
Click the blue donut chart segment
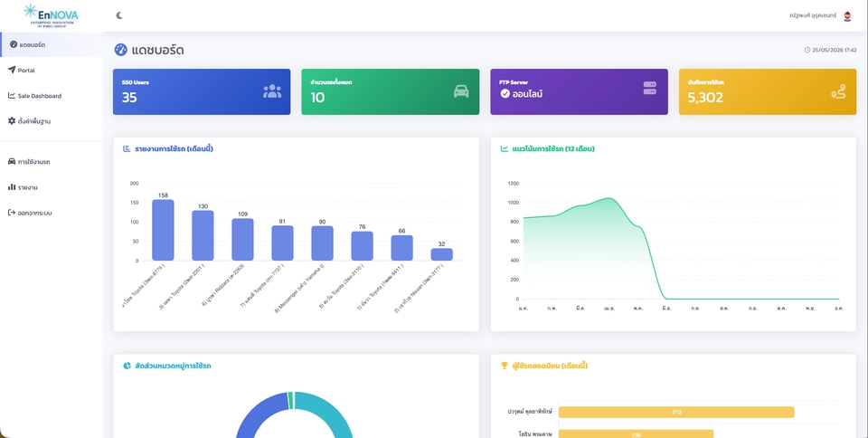coord(259,413)
